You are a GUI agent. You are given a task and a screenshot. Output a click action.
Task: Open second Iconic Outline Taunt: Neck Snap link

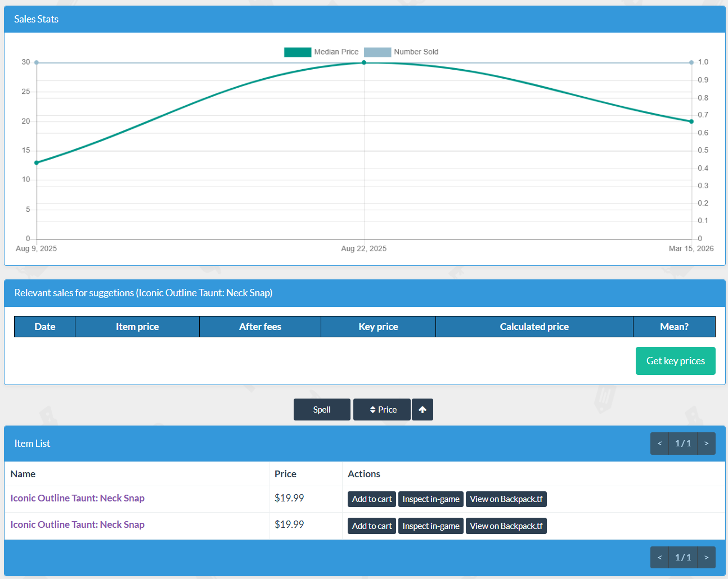point(78,524)
